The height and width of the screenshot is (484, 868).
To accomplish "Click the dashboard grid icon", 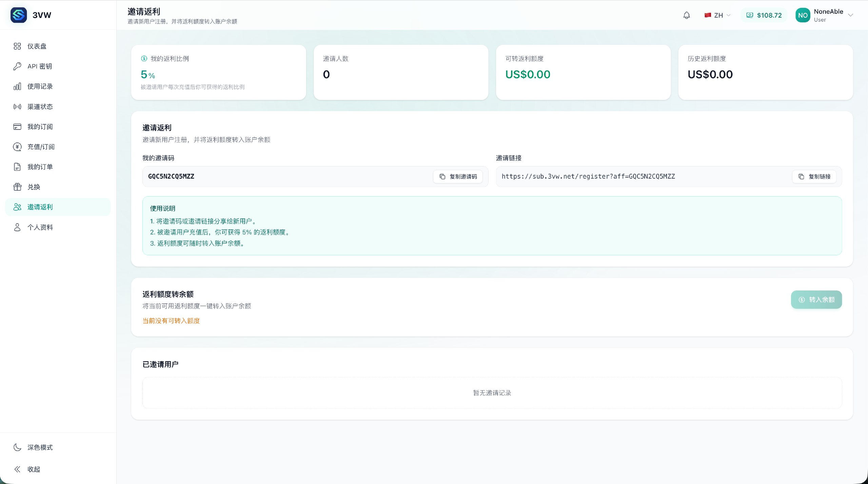I will pyautogui.click(x=17, y=46).
